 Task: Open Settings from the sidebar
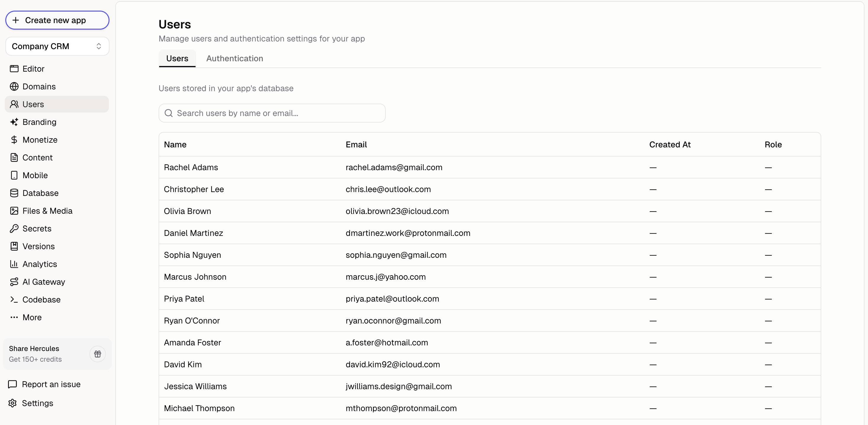point(37,403)
